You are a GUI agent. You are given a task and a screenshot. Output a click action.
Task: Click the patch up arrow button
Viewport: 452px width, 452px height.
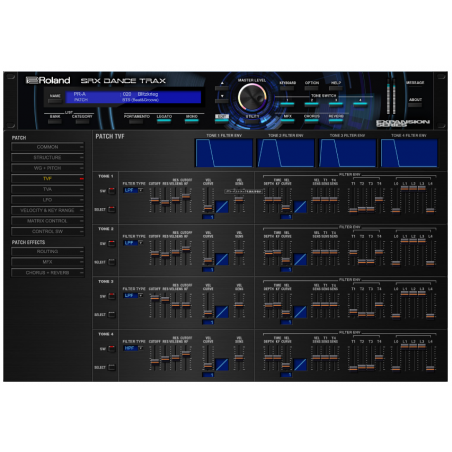[x=222, y=88]
